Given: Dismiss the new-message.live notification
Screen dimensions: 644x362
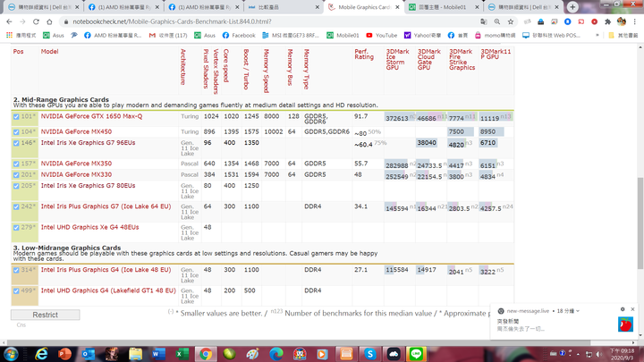Looking at the screenshot, I should point(633,309).
